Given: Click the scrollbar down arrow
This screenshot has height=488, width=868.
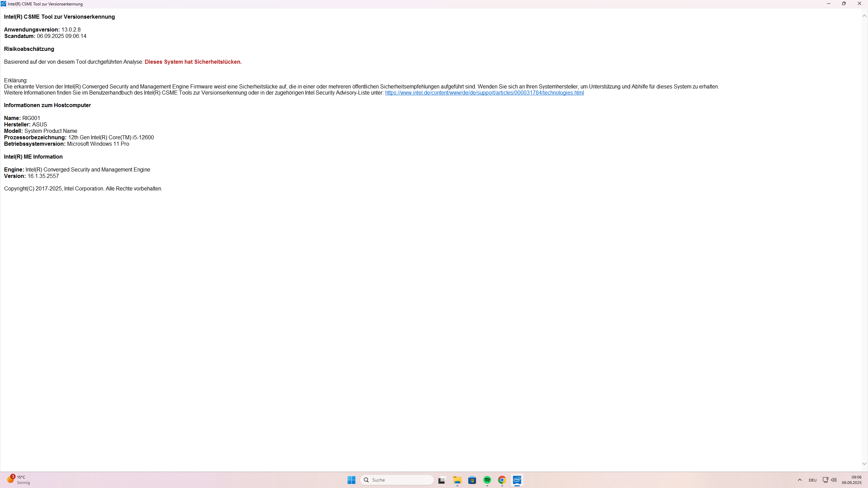Looking at the screenshot, I should [864, 464].
